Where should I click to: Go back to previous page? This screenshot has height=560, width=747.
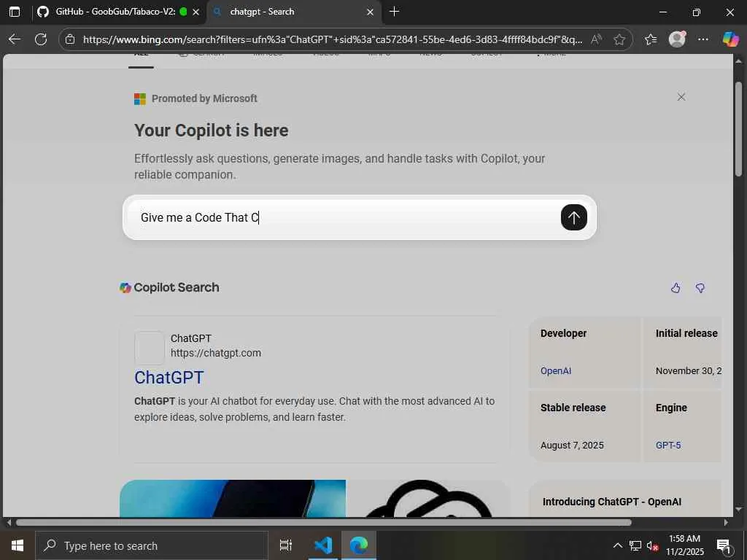[15, 39]
